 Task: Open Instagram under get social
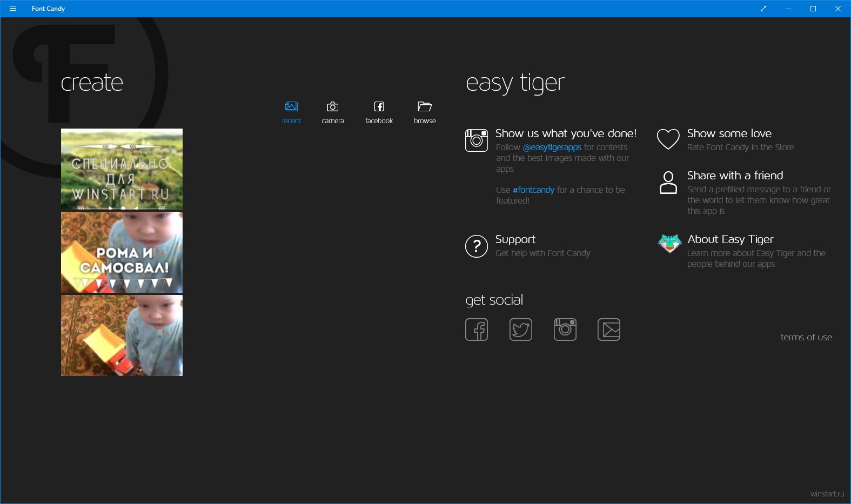tap(565, 330)
